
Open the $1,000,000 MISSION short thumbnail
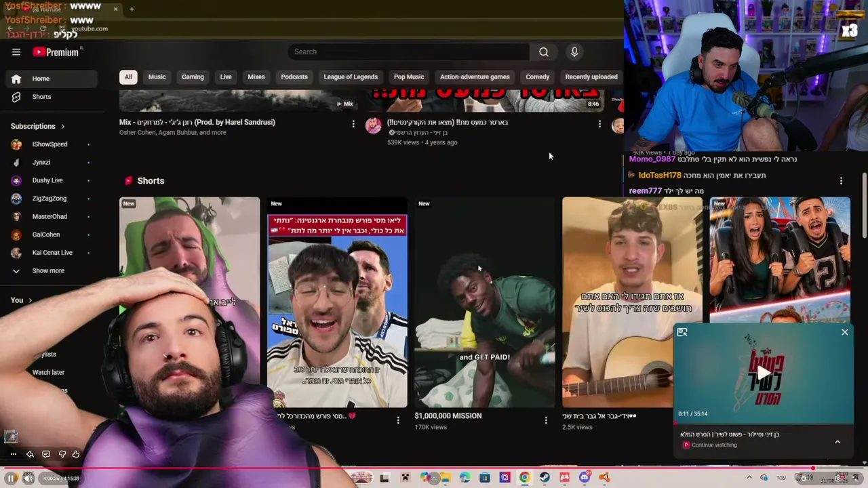484,302
